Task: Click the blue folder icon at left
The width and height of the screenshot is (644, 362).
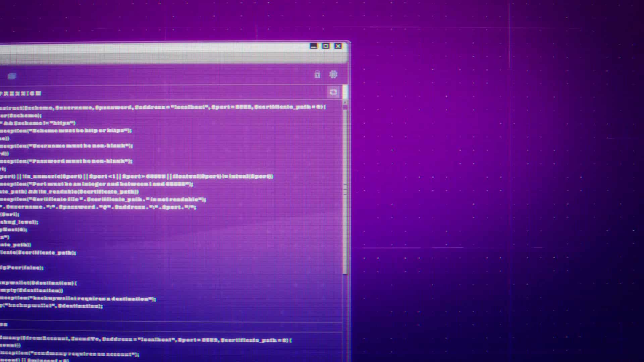Action: [12, 76]
